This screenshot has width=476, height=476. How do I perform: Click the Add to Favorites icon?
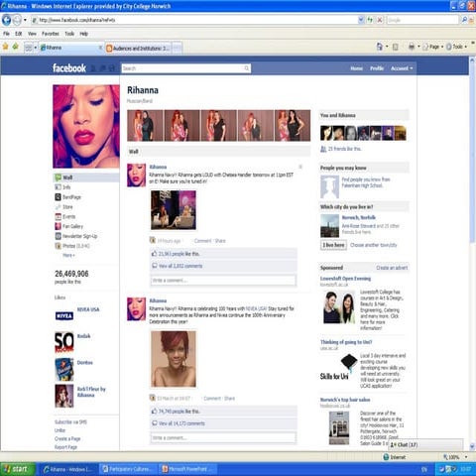click(15, 47)
